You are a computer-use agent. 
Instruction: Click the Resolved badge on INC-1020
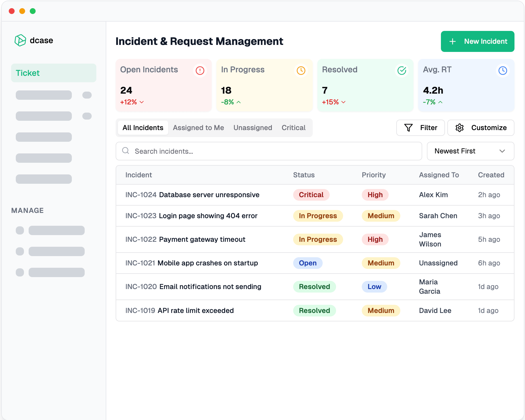(314, 287)
